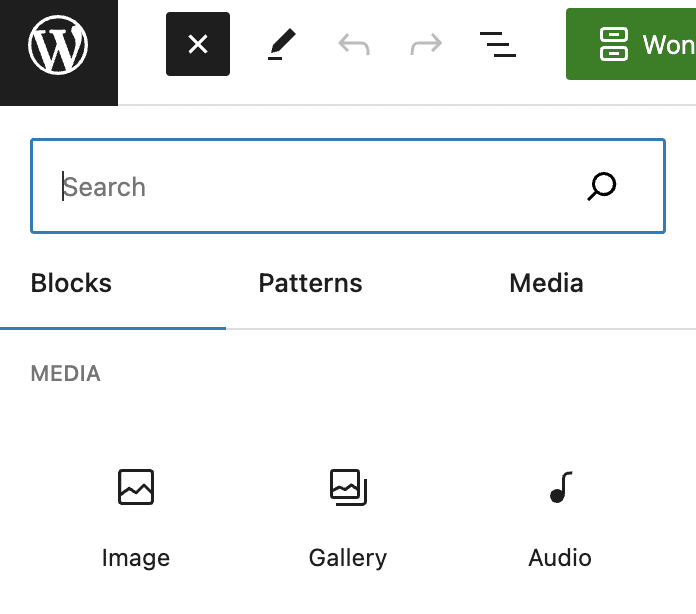Close the block inserter panel
The height and width of the screenshot is (614, 696).
tap(198, 44)
